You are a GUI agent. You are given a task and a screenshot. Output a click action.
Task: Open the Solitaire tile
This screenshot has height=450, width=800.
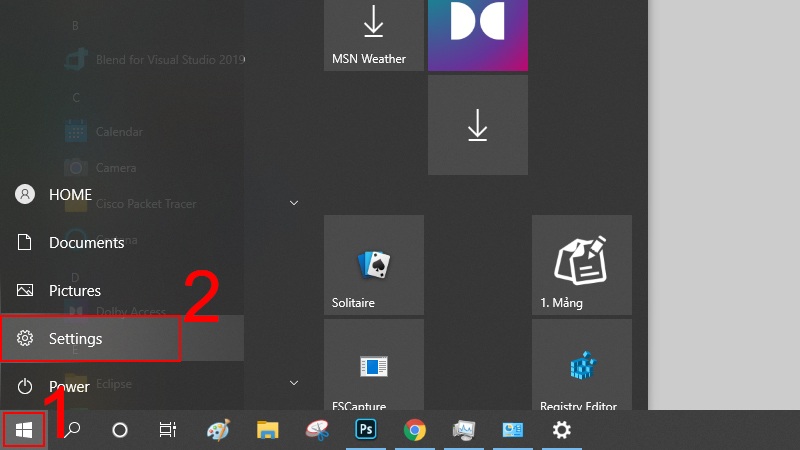click(373, 265)
